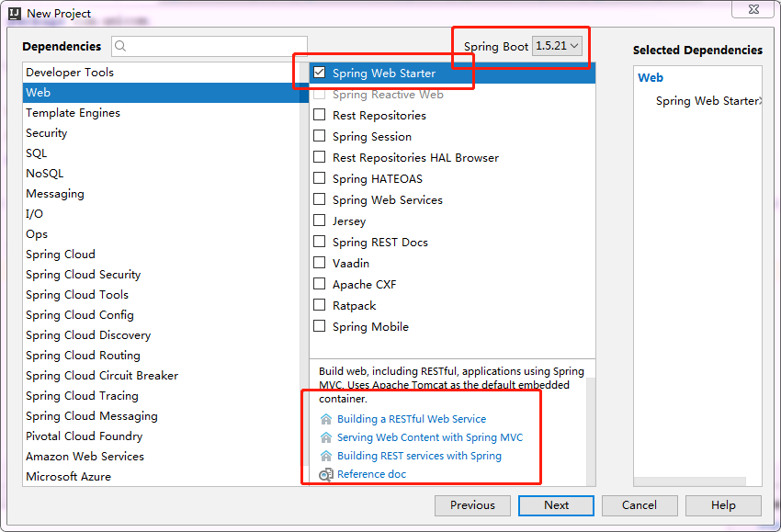Choose the Template Engines category
The width and height of the screenshot is (781, 532).
point(162,113)
